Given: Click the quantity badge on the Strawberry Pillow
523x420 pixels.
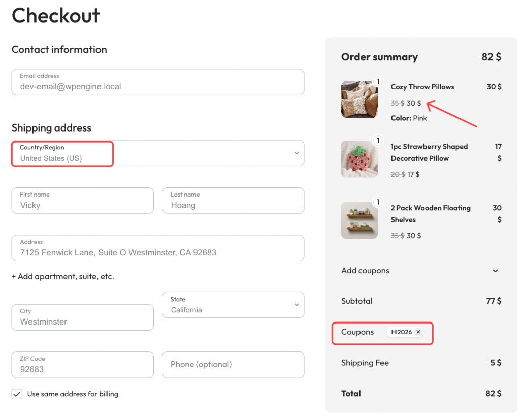Looking at the screenshot, I should click(x=378, y=140).
